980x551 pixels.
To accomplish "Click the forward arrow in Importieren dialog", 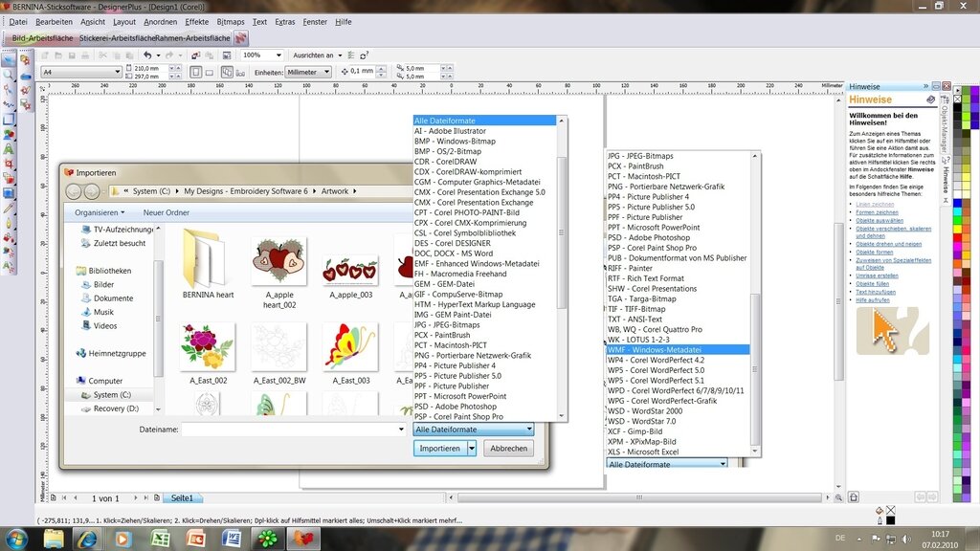I will [91, 191].
